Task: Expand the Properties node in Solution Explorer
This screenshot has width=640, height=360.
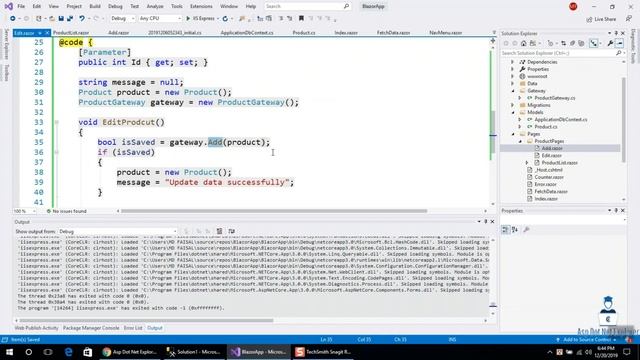Action: tap(513, 69)
